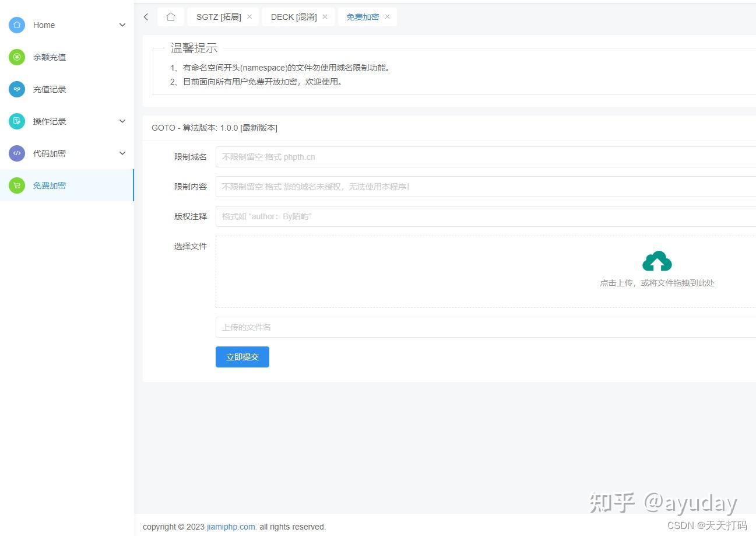756x536 pixels.
Task: Click the home icon in the tab bar
Action: [170, 17]
